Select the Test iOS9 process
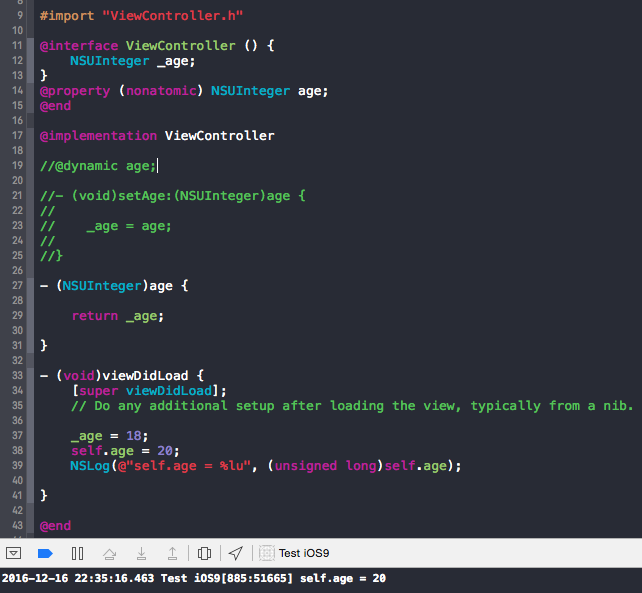Screen dimensions: 642x593 tap(303, 553)
